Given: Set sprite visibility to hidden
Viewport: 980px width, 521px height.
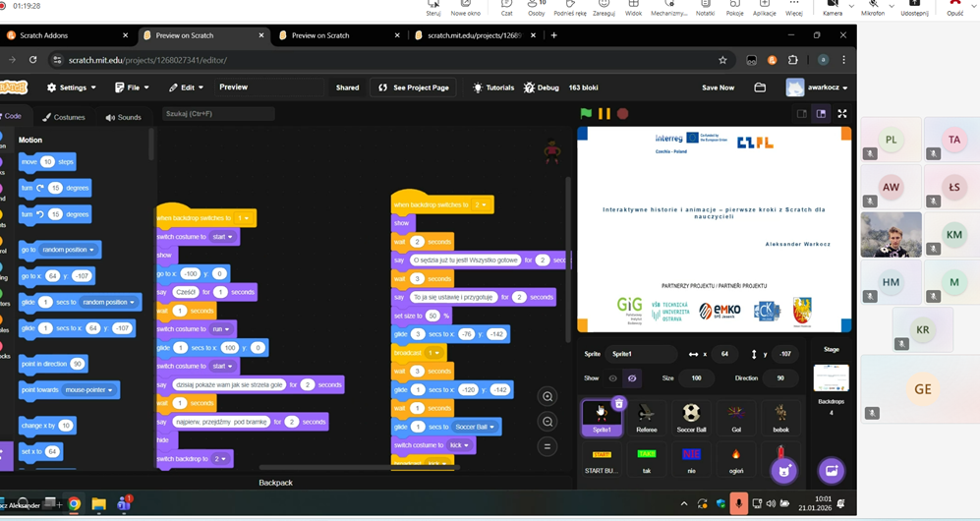Looking at the screenshot, I should tap(632, 377).
